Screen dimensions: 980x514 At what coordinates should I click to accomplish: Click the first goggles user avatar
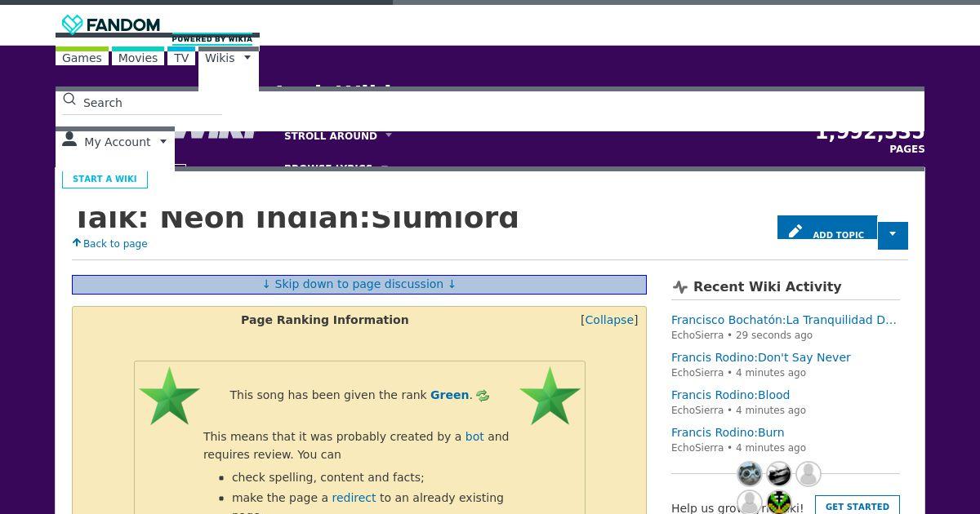click(x=750, y=474)
